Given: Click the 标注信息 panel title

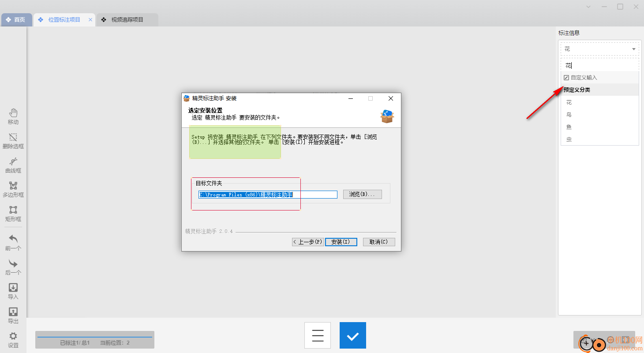Looking at the screenshot, I should (x=569, y=33).
